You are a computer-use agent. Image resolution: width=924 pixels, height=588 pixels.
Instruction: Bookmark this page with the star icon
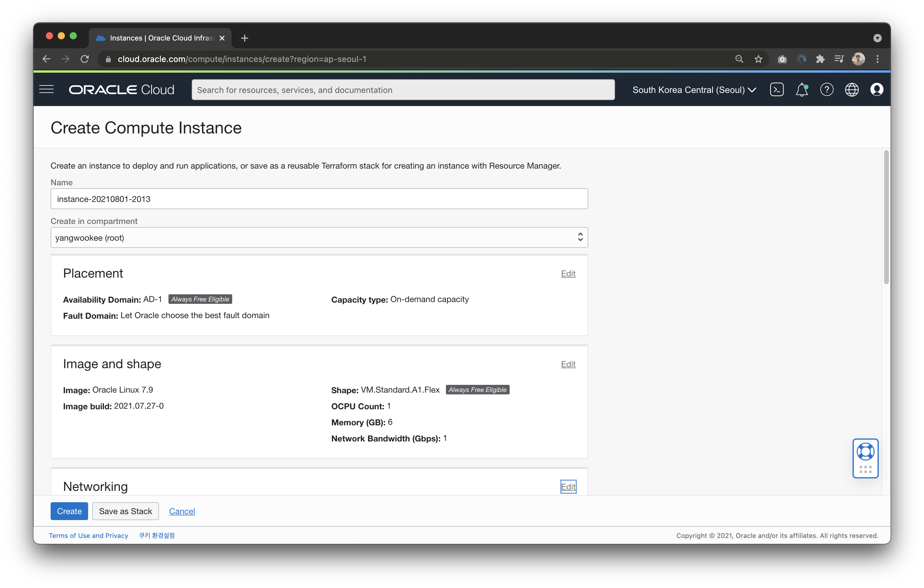coord(758,59)
